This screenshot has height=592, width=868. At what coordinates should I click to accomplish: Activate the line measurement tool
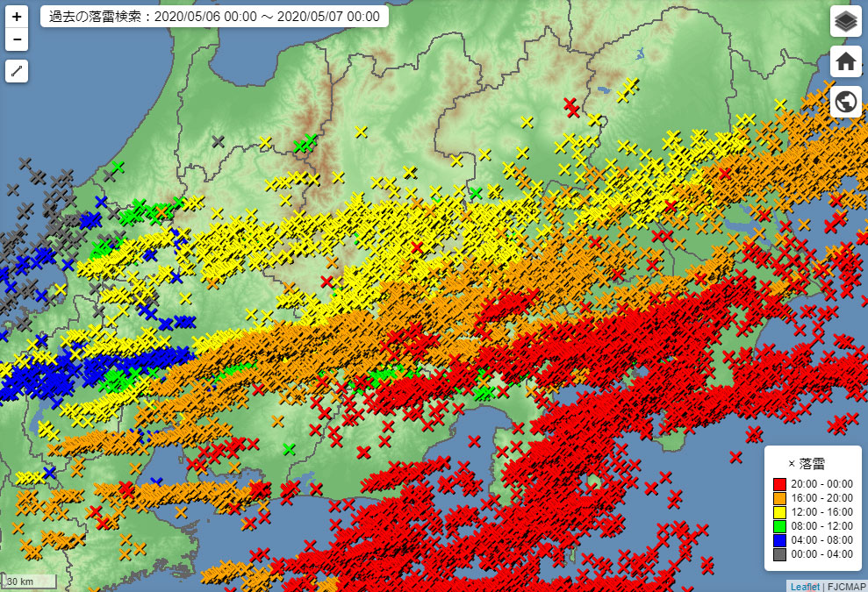pos(17,72)
